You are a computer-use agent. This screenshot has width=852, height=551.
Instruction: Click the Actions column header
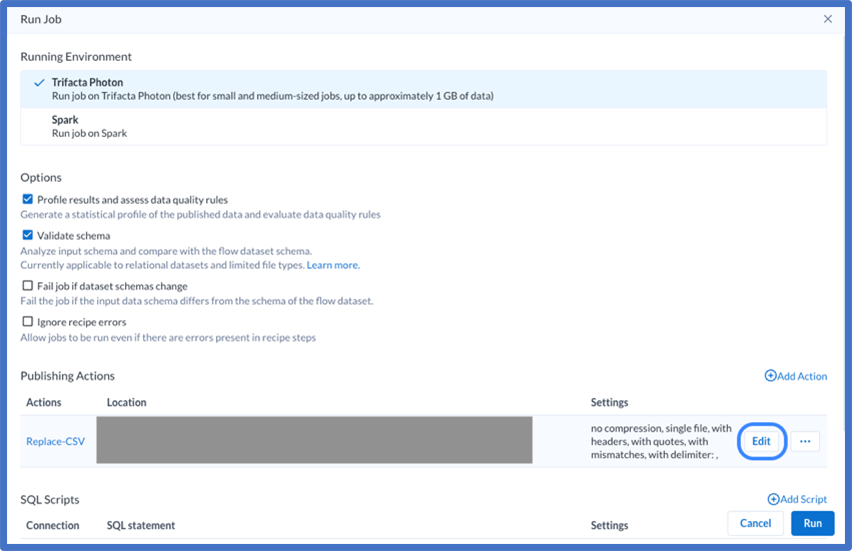tap(43, 403)
